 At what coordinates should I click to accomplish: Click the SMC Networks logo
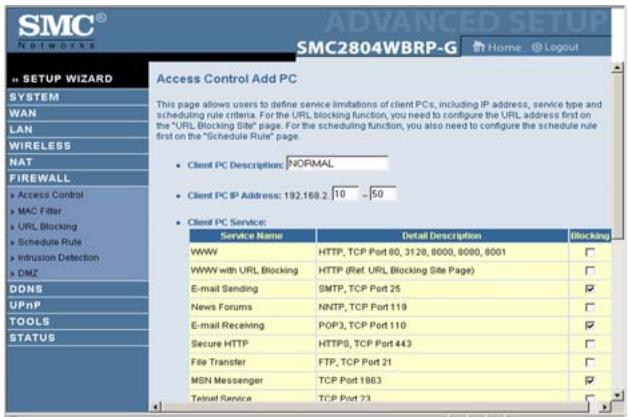62,31
